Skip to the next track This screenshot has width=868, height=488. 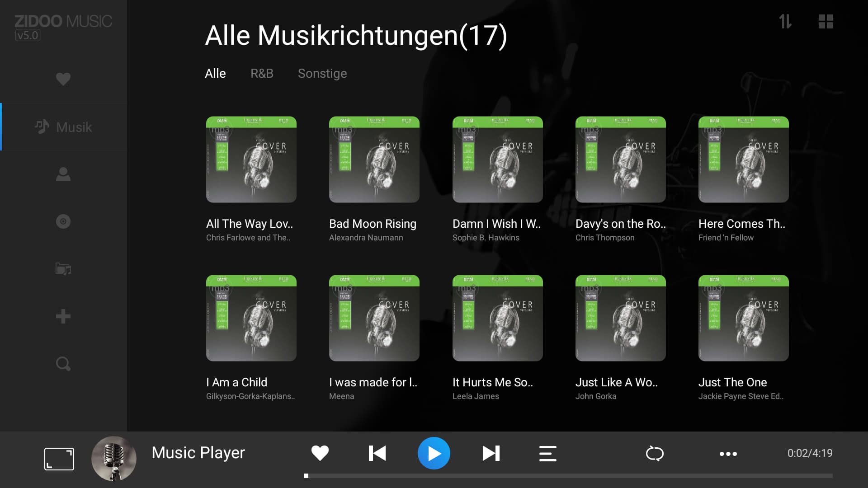click(x=491, y=453)
